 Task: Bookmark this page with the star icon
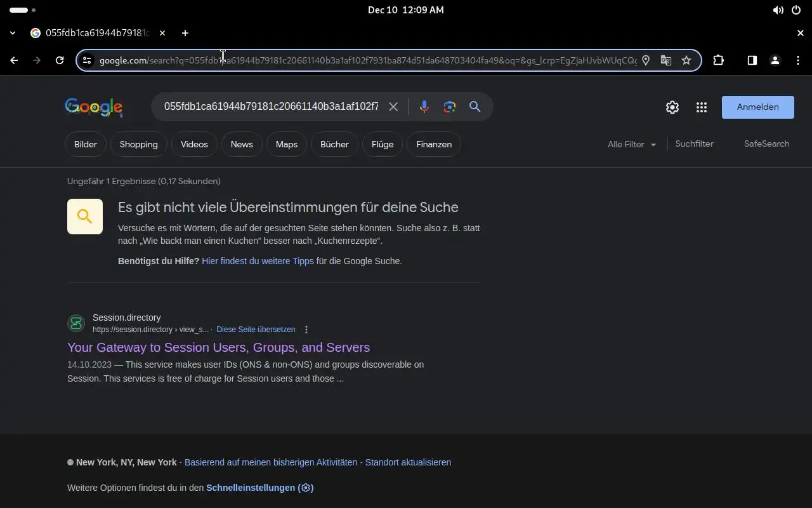coord(686,60)
